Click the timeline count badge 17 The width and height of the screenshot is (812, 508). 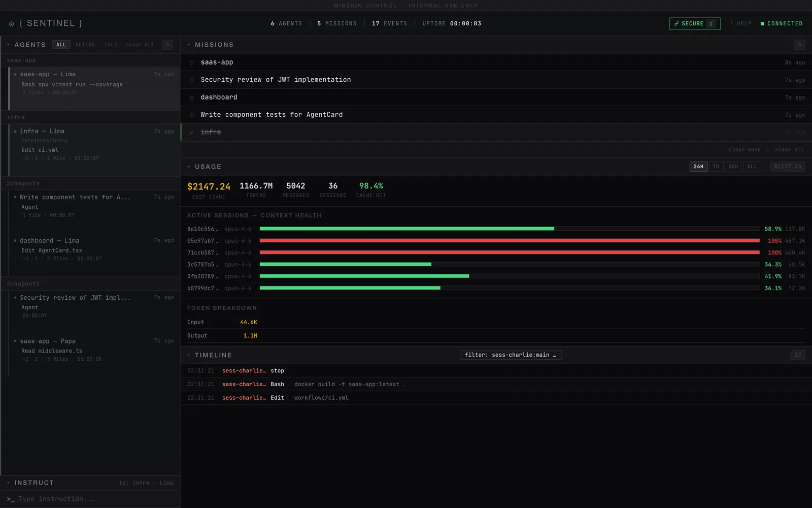click(x=798, y=355)
